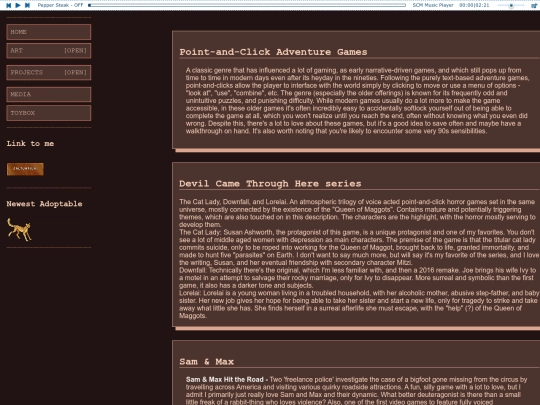Expand the ART menu section

(x=49, y=51)
